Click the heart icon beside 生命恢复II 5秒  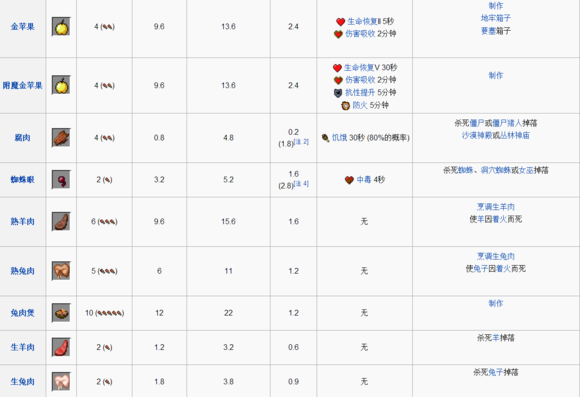pyautogui.click(x=340, y=22)
